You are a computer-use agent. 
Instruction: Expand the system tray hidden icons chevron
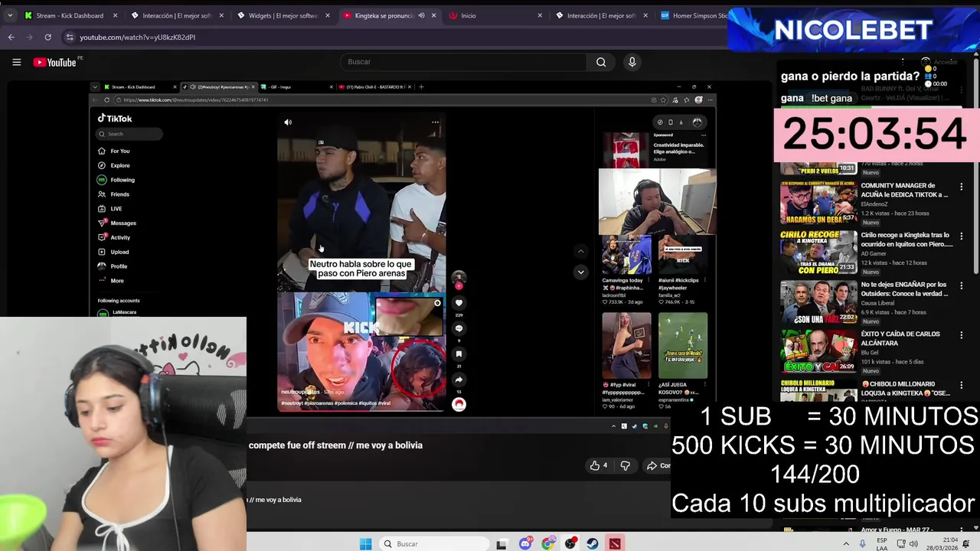coord(846,544)
